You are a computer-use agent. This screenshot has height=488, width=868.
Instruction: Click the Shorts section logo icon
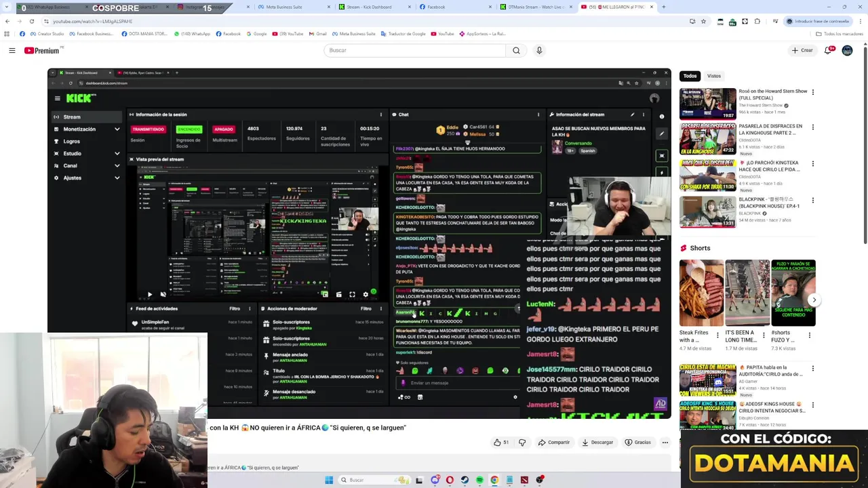(684, 248)
